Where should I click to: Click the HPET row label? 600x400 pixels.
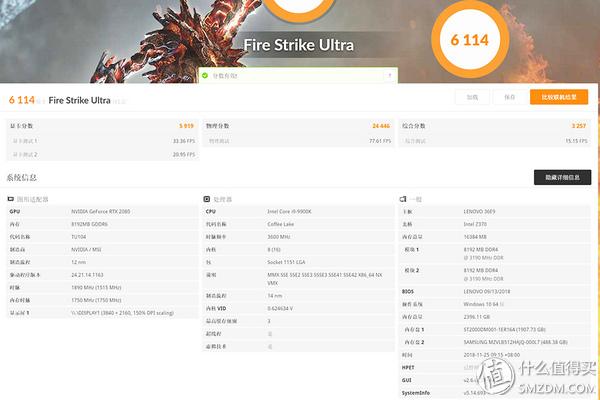tap(408, 367)
